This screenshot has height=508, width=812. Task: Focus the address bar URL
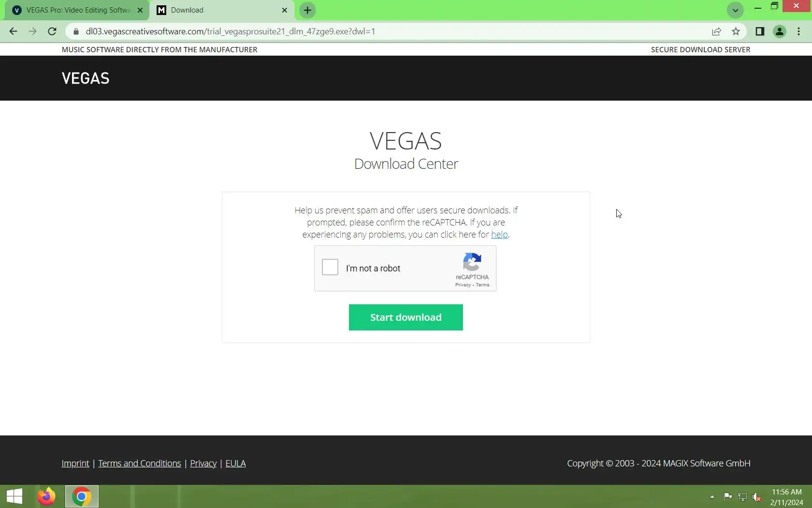(231, 31)
